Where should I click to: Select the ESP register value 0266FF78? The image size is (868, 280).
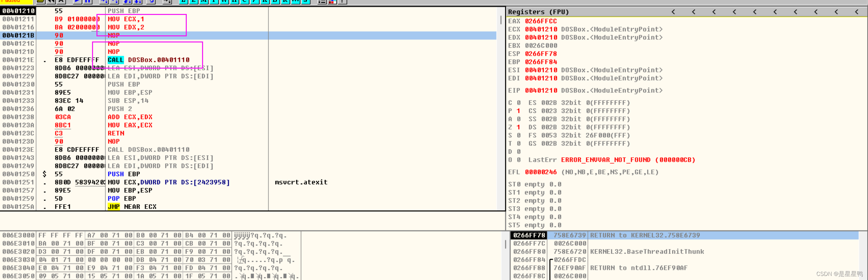(x=541, y=54)
